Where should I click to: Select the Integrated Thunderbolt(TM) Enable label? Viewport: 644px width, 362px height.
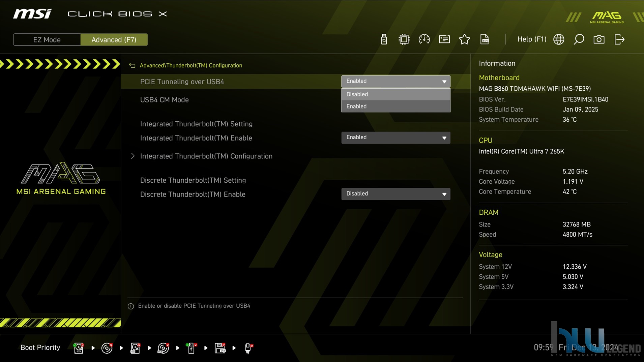point(196,138)
